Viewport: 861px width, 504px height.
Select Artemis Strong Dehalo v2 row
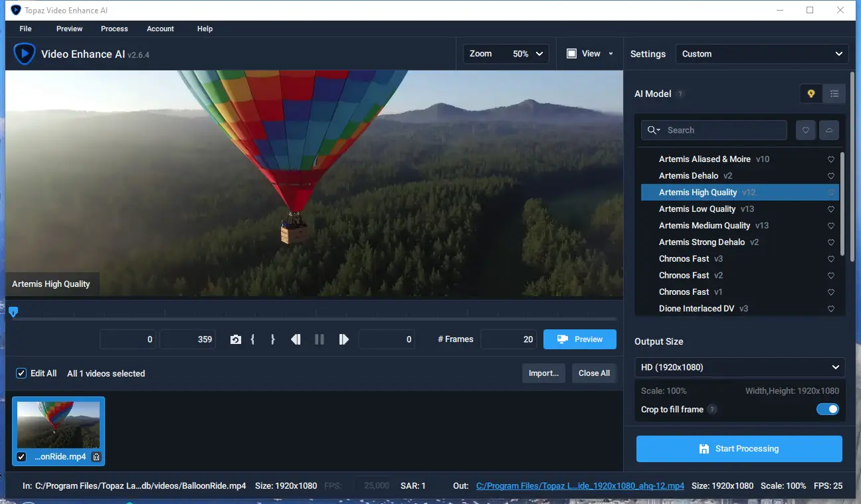[x=740, y=242]
